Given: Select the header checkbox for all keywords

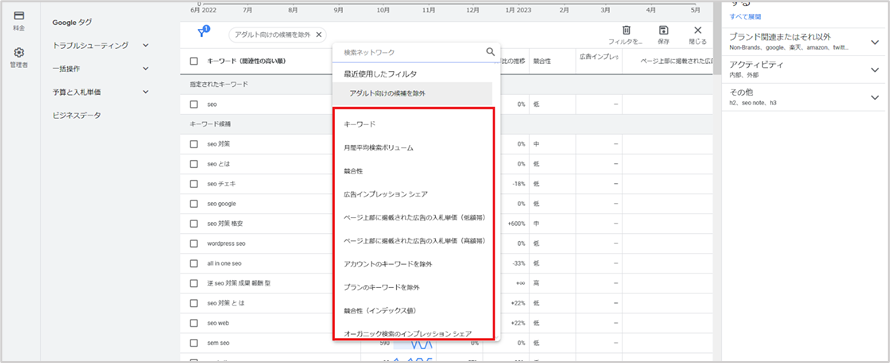Looking at the screenshot, I should 194,61.
